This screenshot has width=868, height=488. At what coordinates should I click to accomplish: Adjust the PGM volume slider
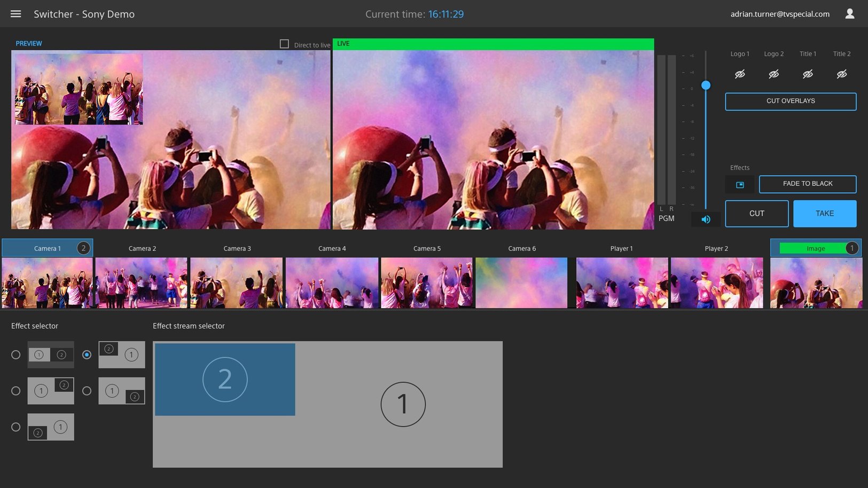tap(706, 85)
